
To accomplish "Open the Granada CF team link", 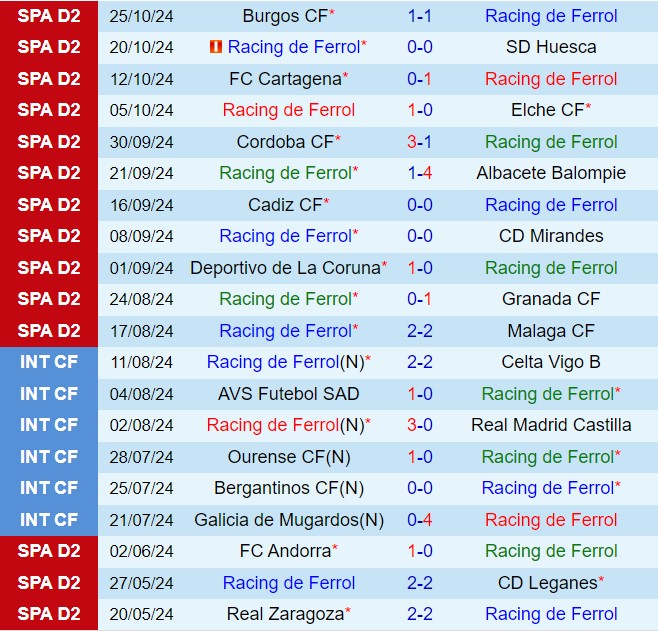I will (551, 299).
